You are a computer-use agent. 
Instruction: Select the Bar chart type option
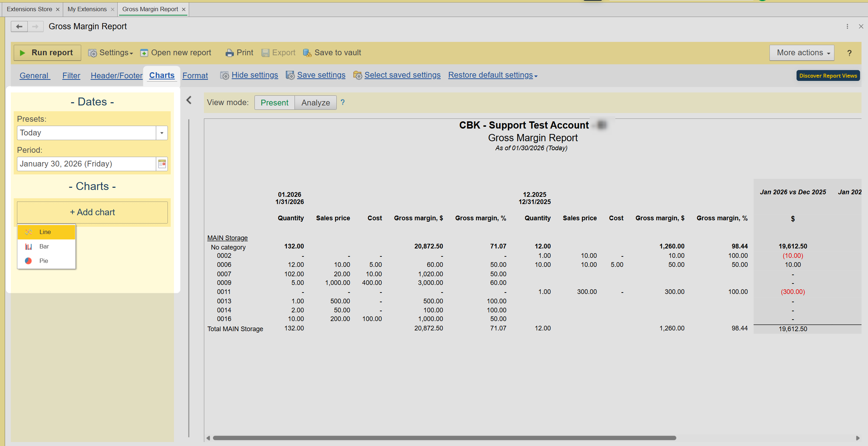pyautogui.click(x=44, y=246)
